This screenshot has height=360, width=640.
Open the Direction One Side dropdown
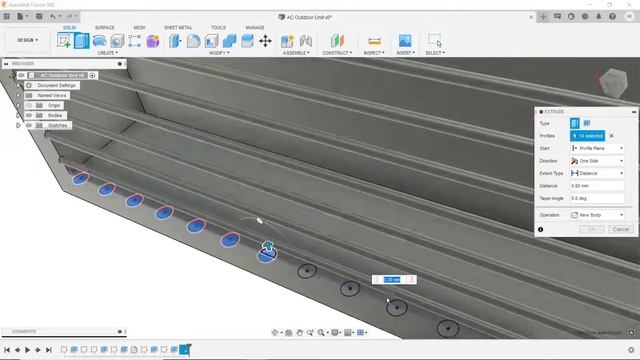[597, 161]
